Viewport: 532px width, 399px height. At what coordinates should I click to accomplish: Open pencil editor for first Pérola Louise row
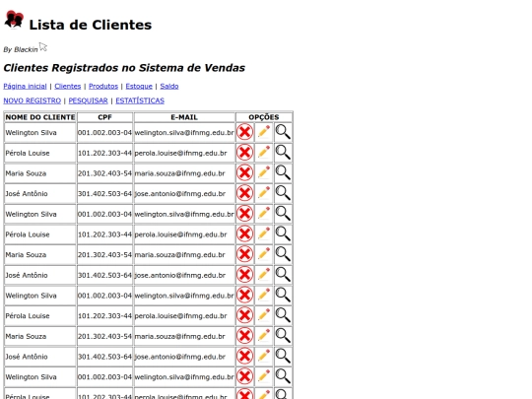pos(264,152)
